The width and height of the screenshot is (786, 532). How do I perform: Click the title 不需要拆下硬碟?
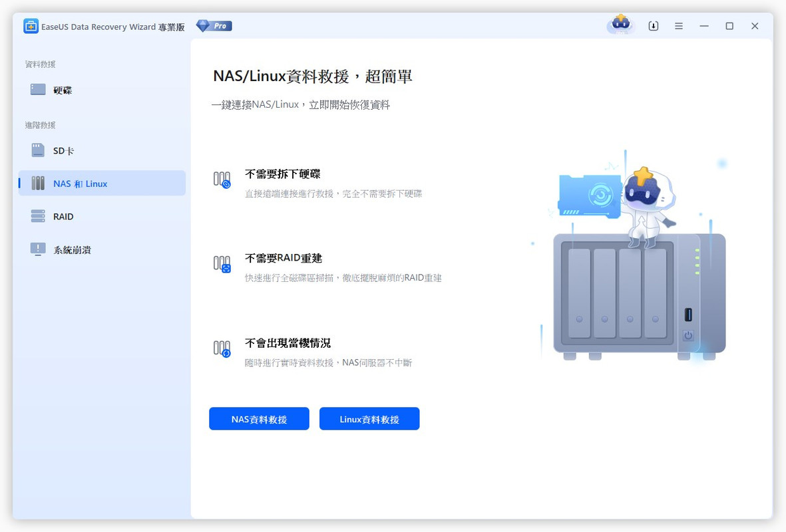283,174
